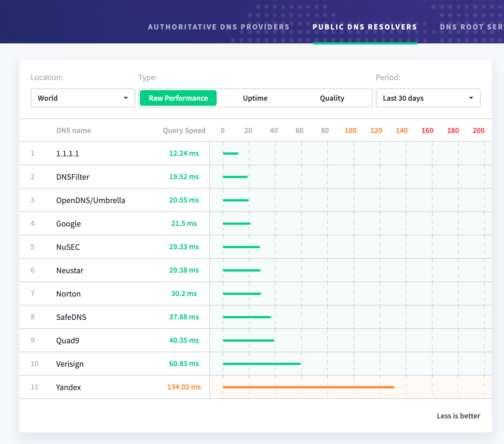Select the 1.1.1.1 resolver name
This screenshot has width=504, height=444.
coord(67,154)
